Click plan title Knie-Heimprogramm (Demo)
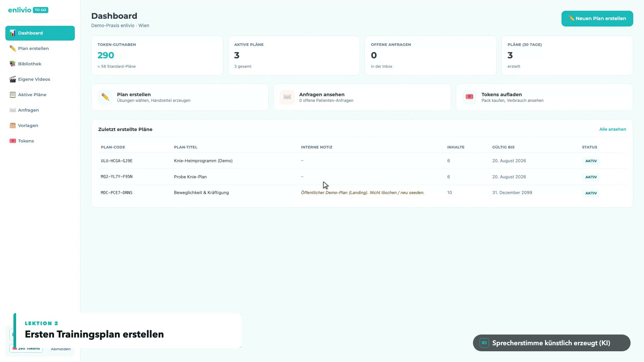 pyautogui.click(x=203, y=161)
